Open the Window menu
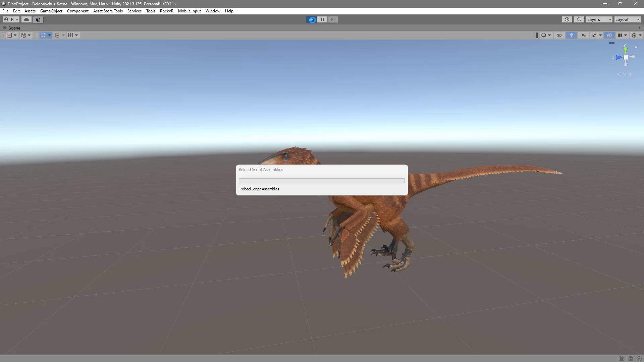644x362 pixels. (213, 11)
